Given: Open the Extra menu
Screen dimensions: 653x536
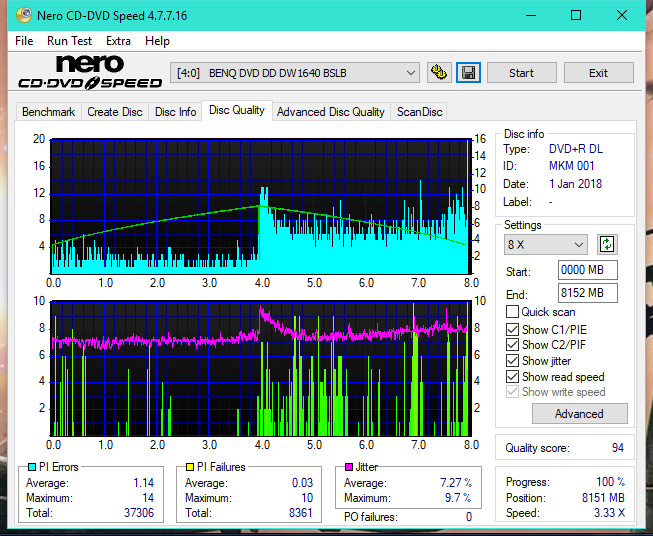Looking at the screenshot, I should (x=118, y=41).
